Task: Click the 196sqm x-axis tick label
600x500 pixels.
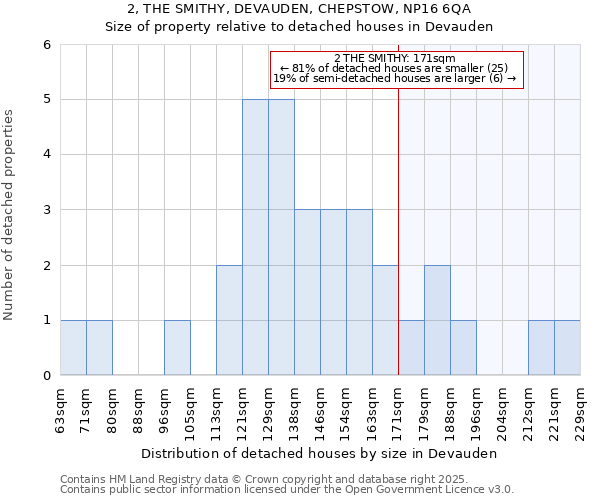Action: tap(476, 415)
